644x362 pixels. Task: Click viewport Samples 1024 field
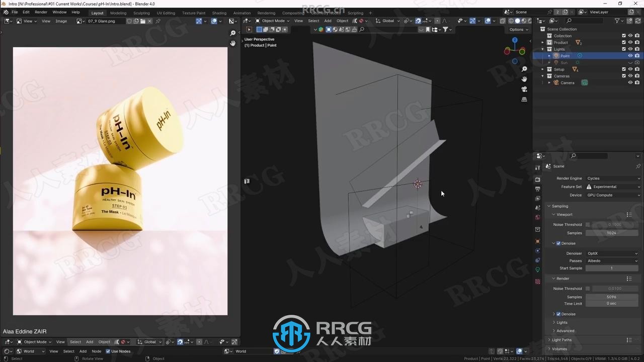pos(612,233)
